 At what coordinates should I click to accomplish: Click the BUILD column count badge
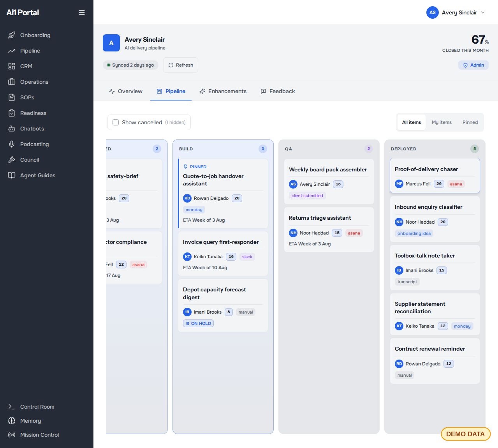pyautogui.click(x=263, y=149)
